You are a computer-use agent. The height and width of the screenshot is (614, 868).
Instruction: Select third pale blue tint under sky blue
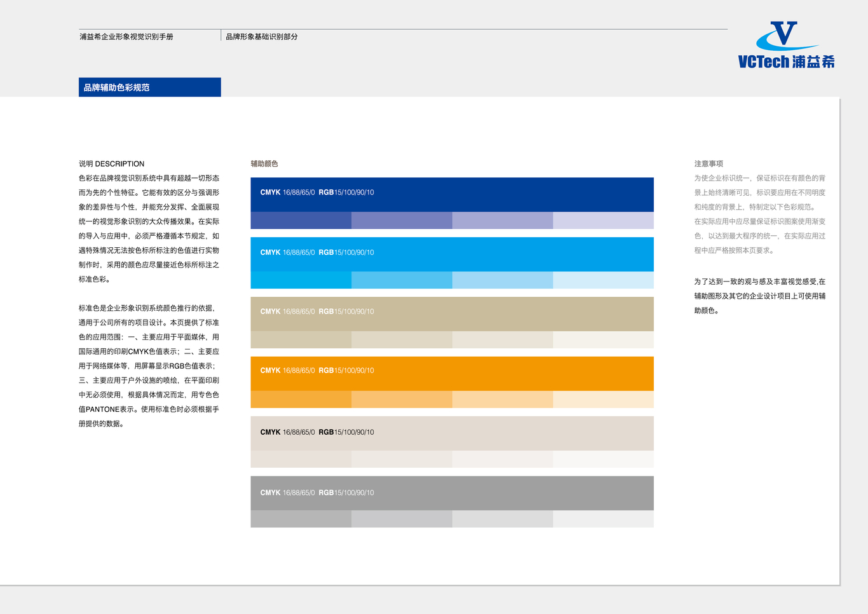[x=503, y=280]
